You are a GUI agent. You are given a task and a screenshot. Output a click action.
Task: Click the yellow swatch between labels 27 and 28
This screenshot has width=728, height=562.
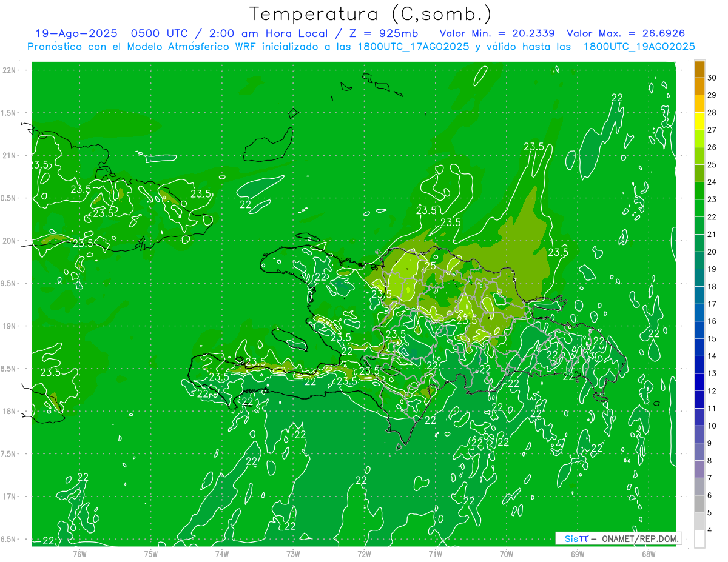point(699,121)
